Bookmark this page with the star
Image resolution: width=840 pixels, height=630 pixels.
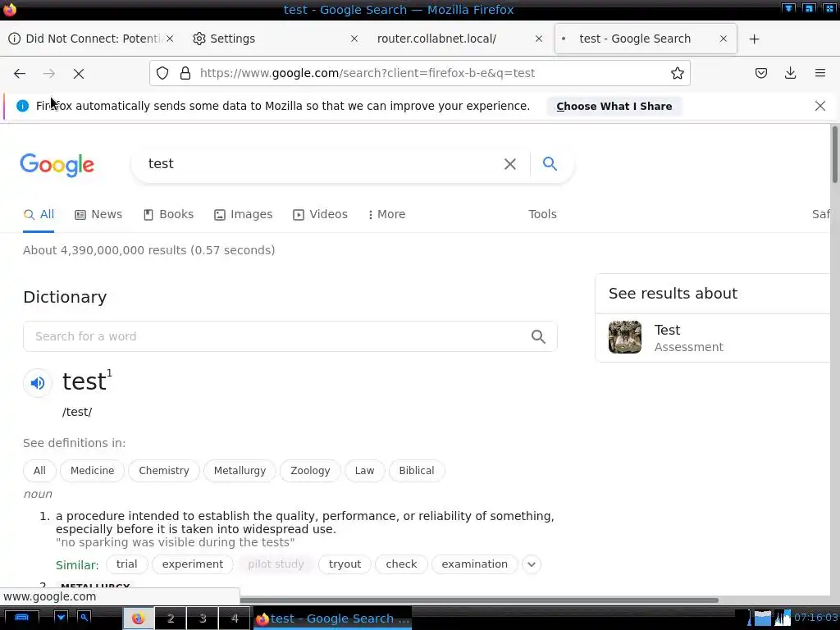[677, 73]
